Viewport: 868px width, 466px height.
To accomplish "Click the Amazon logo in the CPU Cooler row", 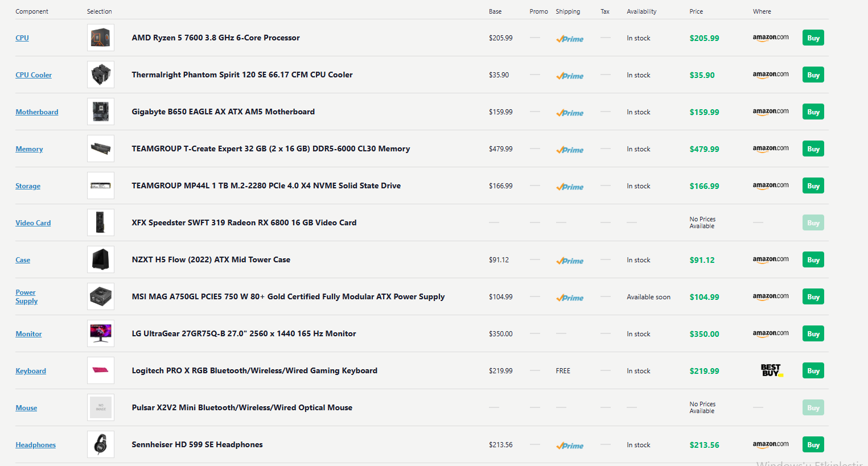I will coord(771,75).
